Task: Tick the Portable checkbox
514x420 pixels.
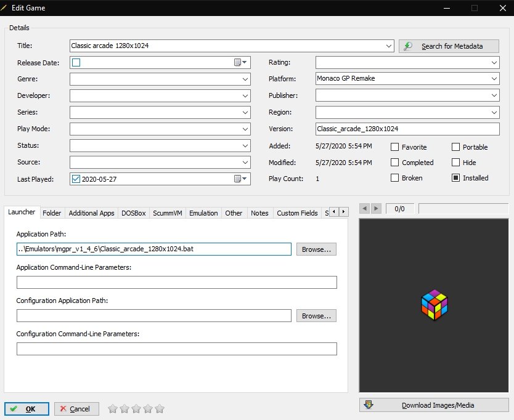Action: pyautogui.click(x=455, y=147)
